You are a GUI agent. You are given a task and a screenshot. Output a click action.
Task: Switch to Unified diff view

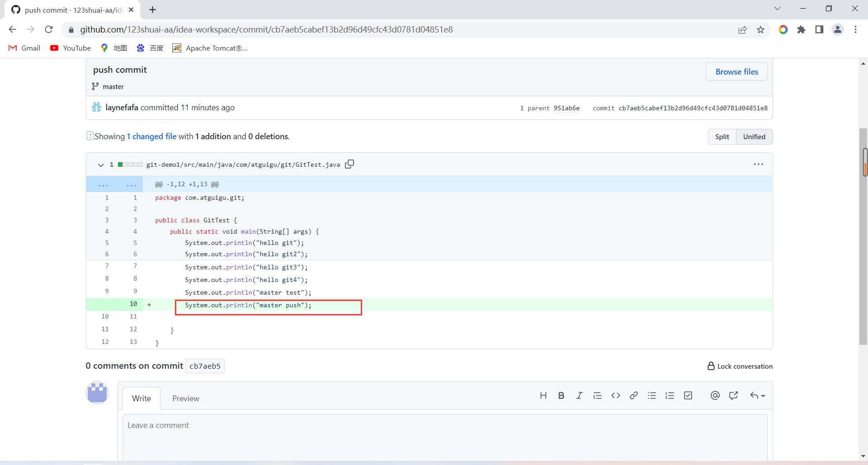tap(754, 137)
